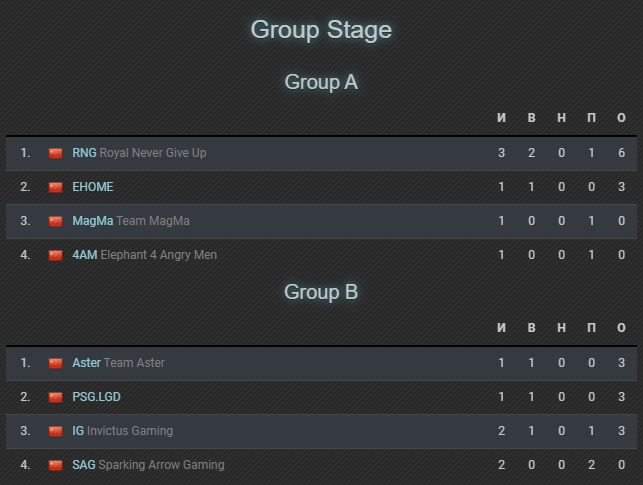Open the MagMa Team MagMa link
Viewport: 643px width, 485px height.
[x=131, y=221]
